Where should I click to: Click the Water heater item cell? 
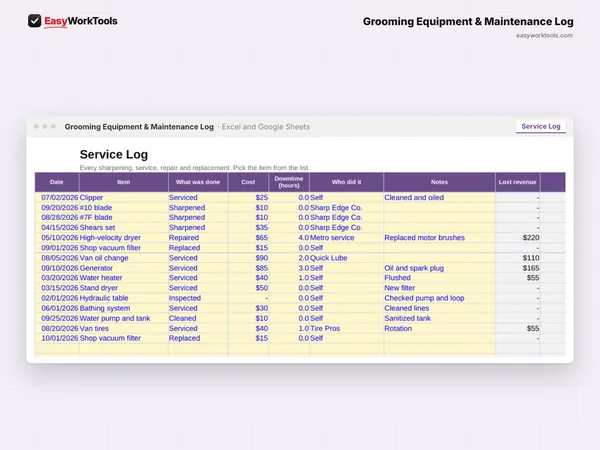coord(124,278)
